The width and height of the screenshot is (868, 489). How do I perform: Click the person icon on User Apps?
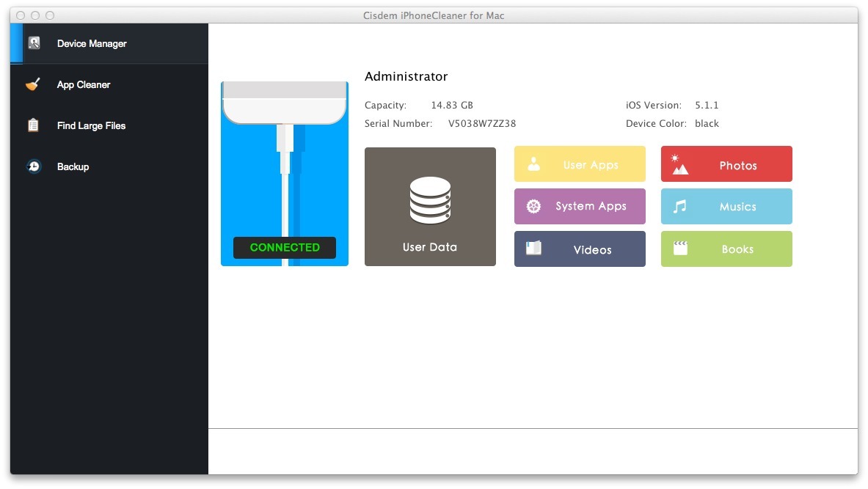(534, 165)
